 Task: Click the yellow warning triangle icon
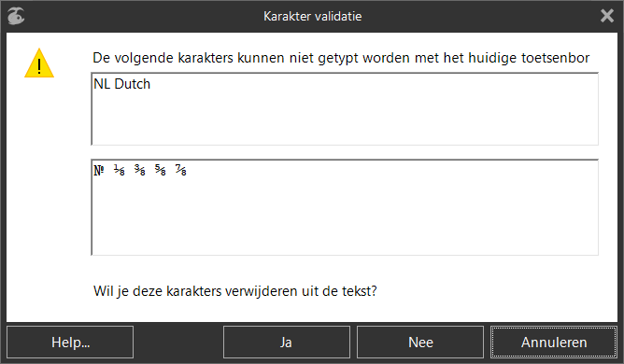coord(39,63)
